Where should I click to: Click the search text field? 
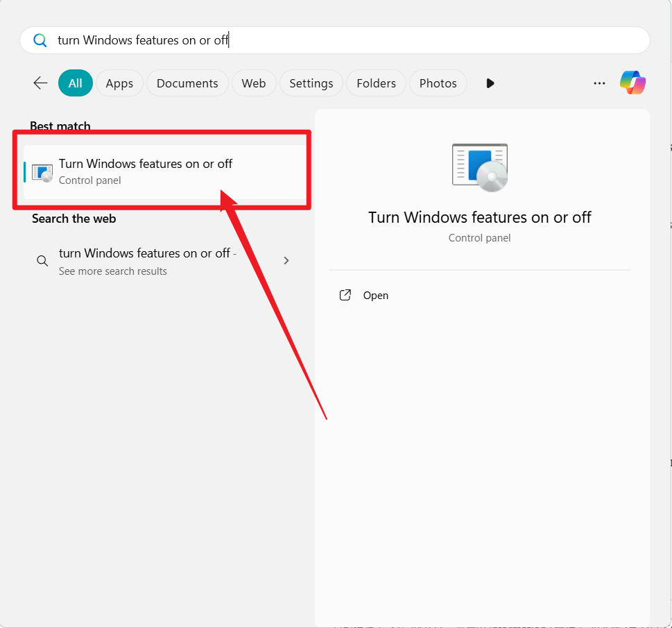click(335, 40)
